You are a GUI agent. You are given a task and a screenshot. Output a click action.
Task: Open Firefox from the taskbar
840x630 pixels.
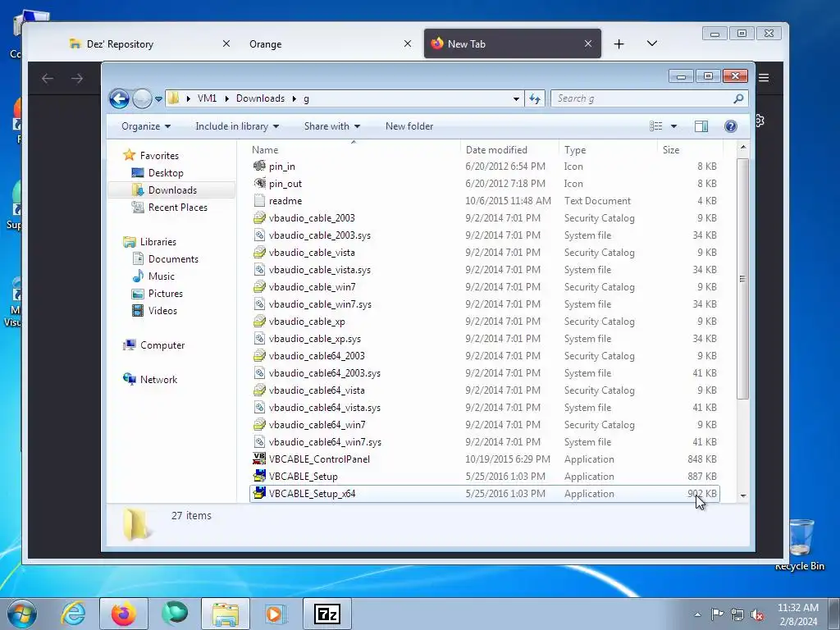[x=124, y=614]
